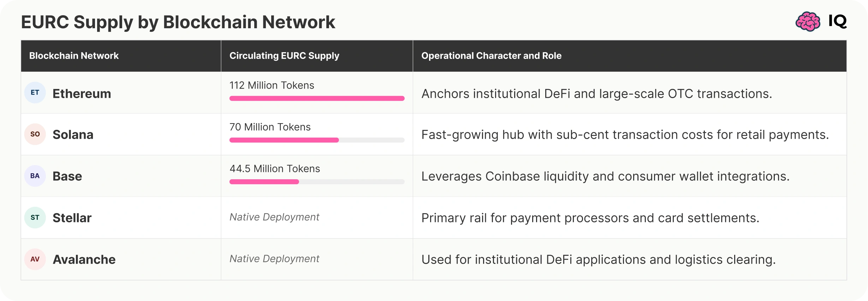Image resolution: width=868 pixels, height=301 pixels.
Task: Click the Stellar Native Deployment text
Action: pyautogui.click(x=274, y=217)
